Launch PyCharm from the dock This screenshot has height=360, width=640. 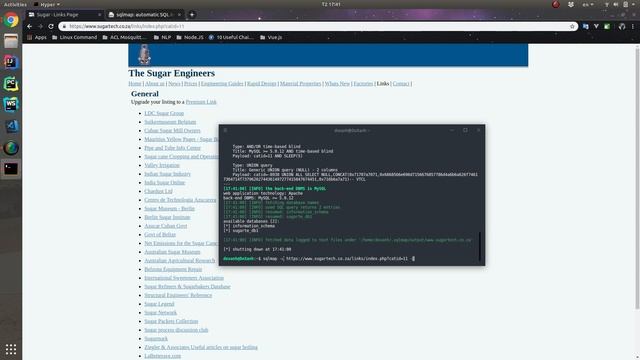[x=11, y=83]
